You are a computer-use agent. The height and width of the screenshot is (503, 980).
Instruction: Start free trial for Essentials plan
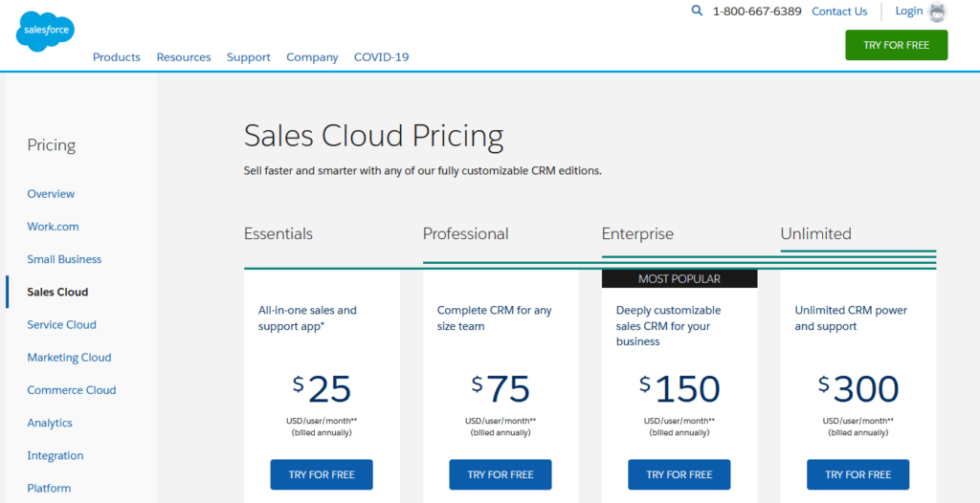(x=322, y=474)
